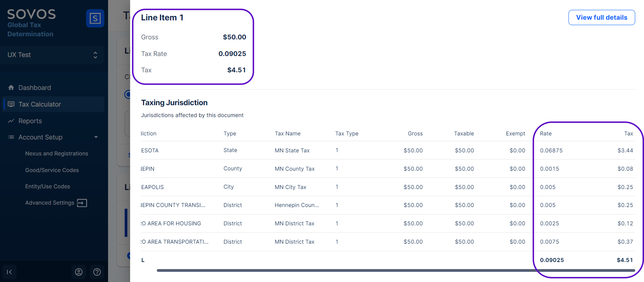Open the help question mark icon
The width and height of the screenshot is (644, 282).
pyautogui.click(x=97, y=272)
